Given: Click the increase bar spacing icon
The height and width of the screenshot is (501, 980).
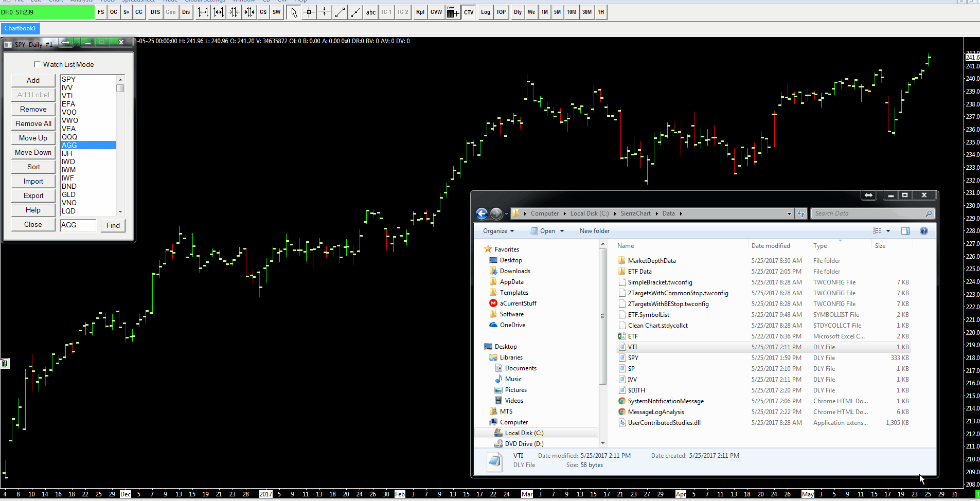Looking at the screenshot, I should click(203, 12).
